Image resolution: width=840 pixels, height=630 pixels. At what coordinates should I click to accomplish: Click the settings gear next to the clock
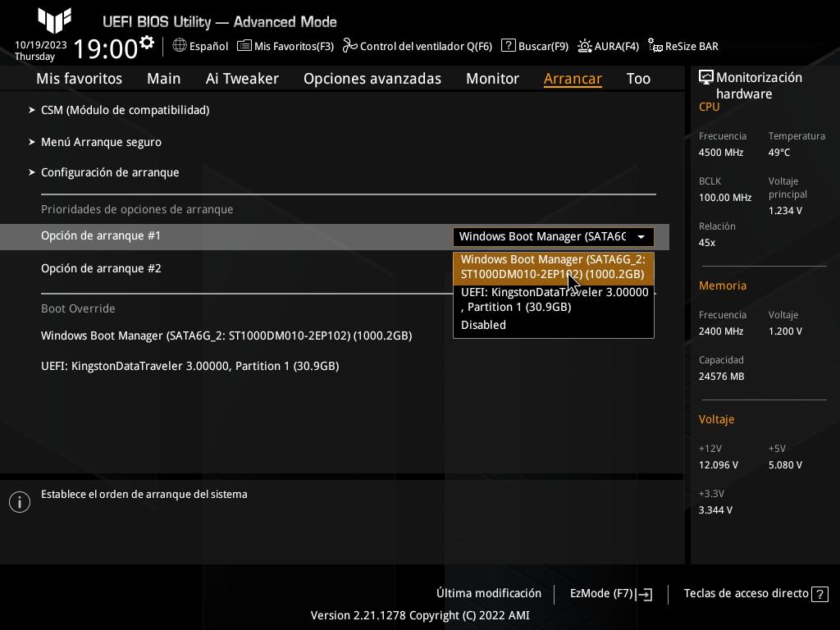tap(147, 43)
